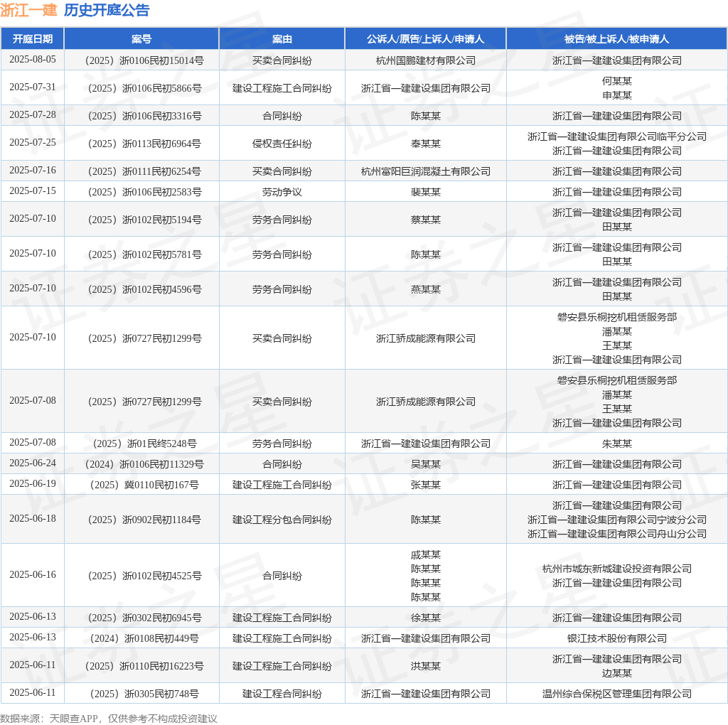Click defendant 银江技术股份有限公司
This screenshot has width=728, height=725.
[617, 639]
